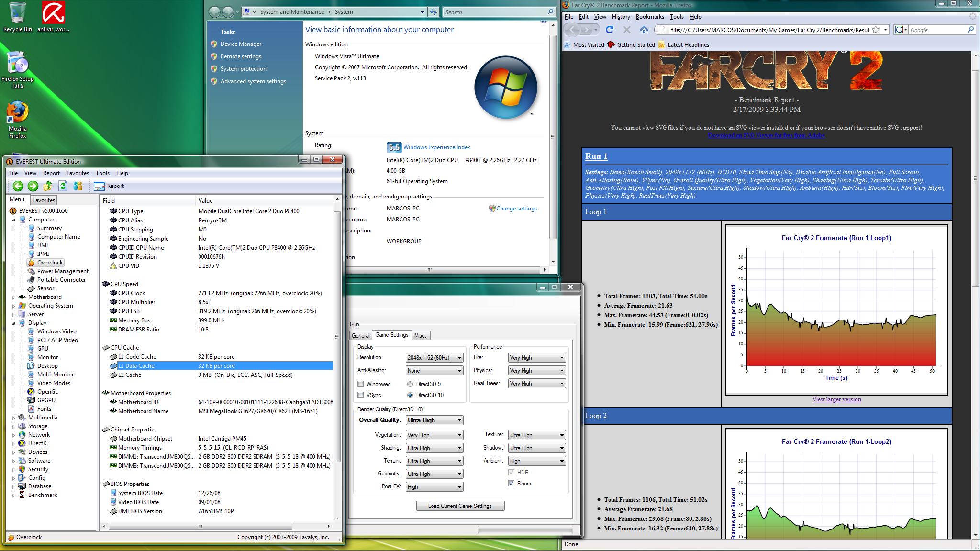Screen dimensions: 980x551
Task: Open Latest Headlines feed bookmark
Action: [684, 45]
